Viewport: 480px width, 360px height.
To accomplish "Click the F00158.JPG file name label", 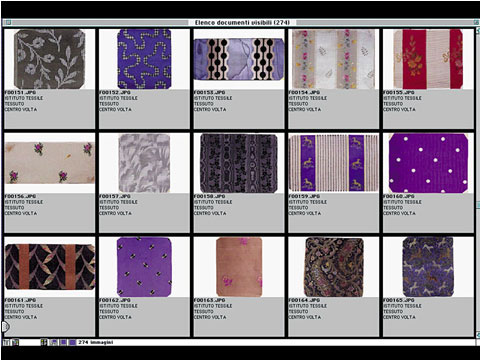I will point(209,196).
